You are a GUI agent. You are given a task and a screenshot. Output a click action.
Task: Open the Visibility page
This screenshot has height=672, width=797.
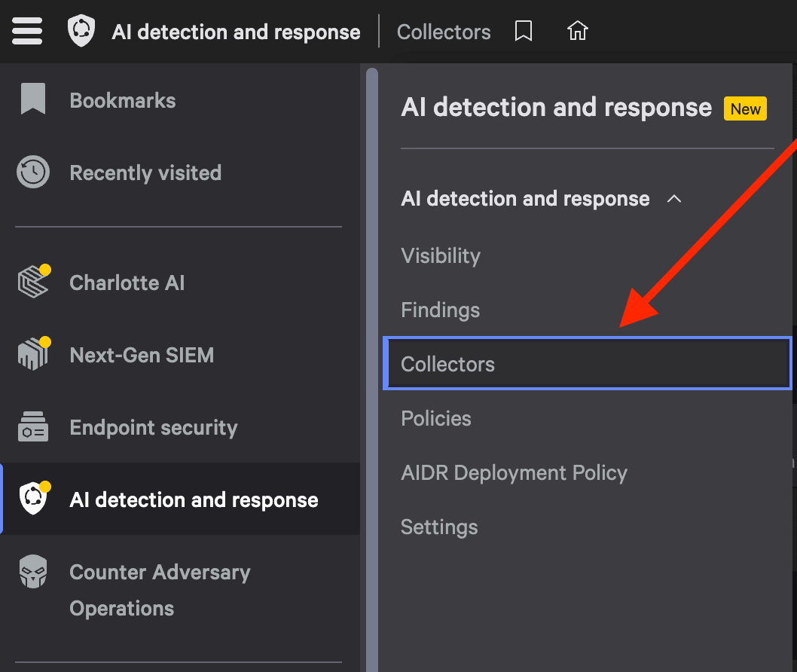click(440, 255)
